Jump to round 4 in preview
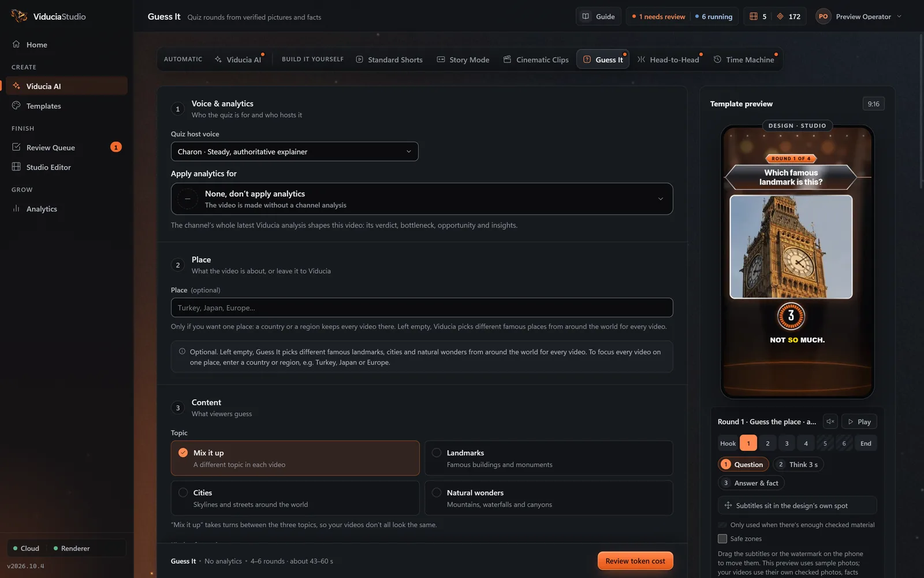Screen dimensions: 924x578 pyautogui.click(x=806, y=443)
